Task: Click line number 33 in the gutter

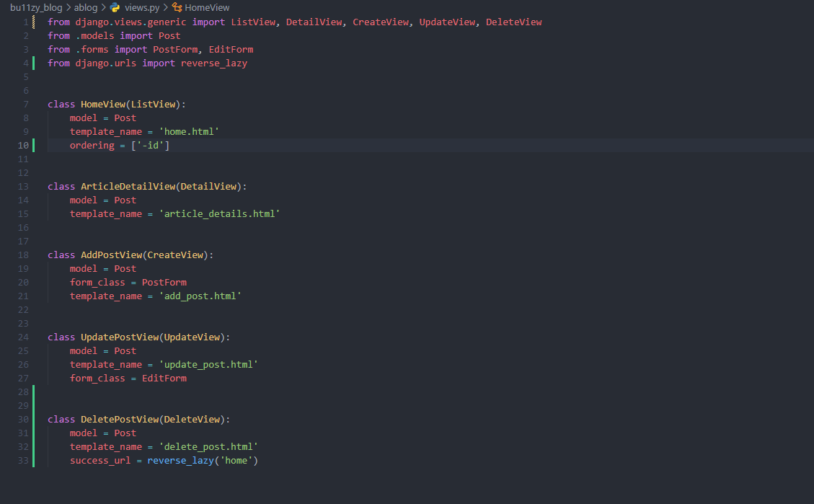Action: coord(23,460)
